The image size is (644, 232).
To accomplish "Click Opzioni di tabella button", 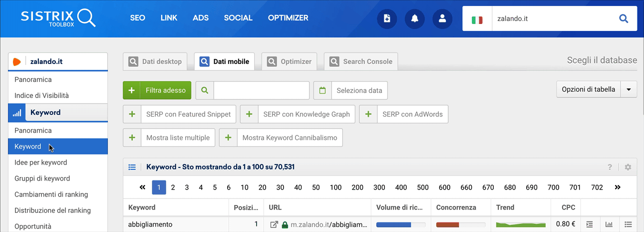I will (589, 89).
